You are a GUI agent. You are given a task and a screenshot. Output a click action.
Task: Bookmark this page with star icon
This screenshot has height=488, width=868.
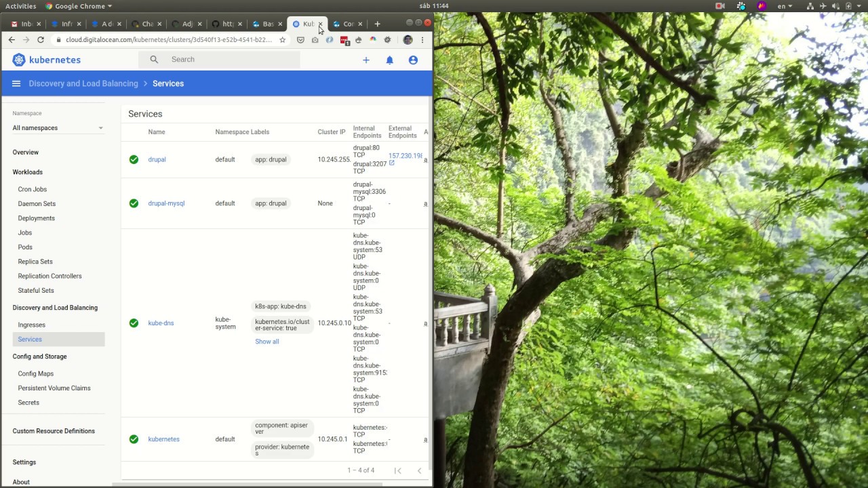click(x=283, y=40)
